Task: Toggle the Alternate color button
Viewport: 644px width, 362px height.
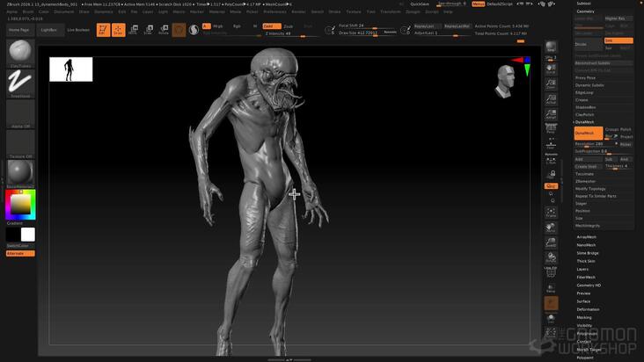Action: point(20,253)
